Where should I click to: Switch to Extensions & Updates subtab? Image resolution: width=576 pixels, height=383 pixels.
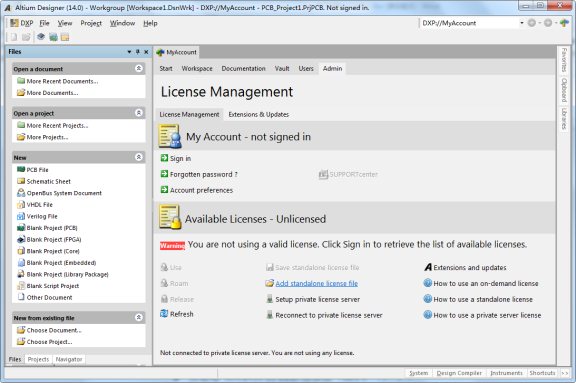pyautogui.click(x=259, y=115)
